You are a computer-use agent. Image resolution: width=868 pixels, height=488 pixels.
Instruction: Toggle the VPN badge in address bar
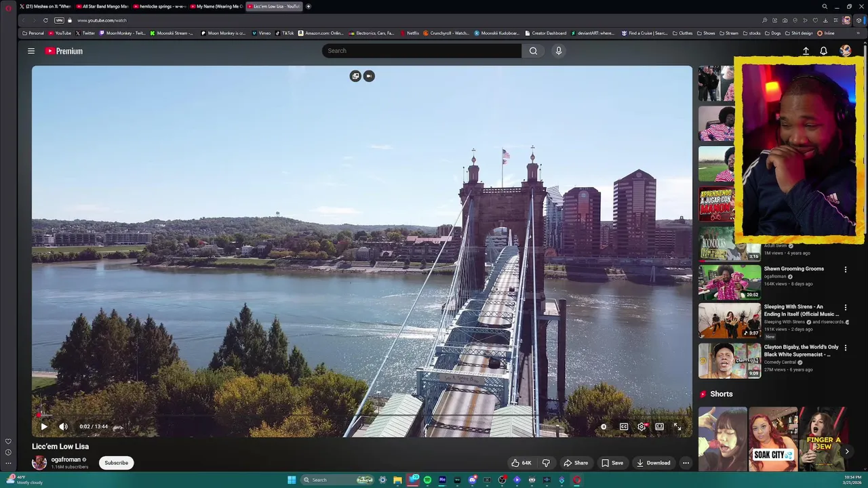(59, 20)
